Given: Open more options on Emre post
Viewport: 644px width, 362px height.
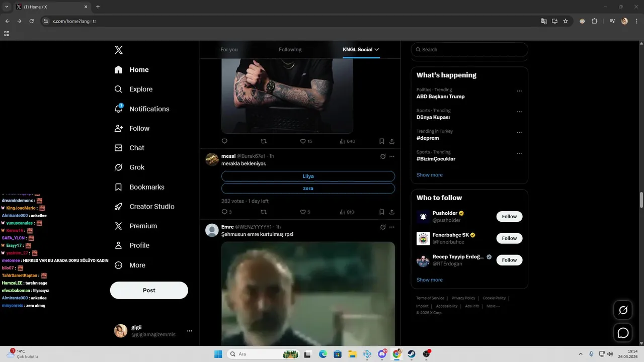Looking at the screenshot, I should pos(392,227).
